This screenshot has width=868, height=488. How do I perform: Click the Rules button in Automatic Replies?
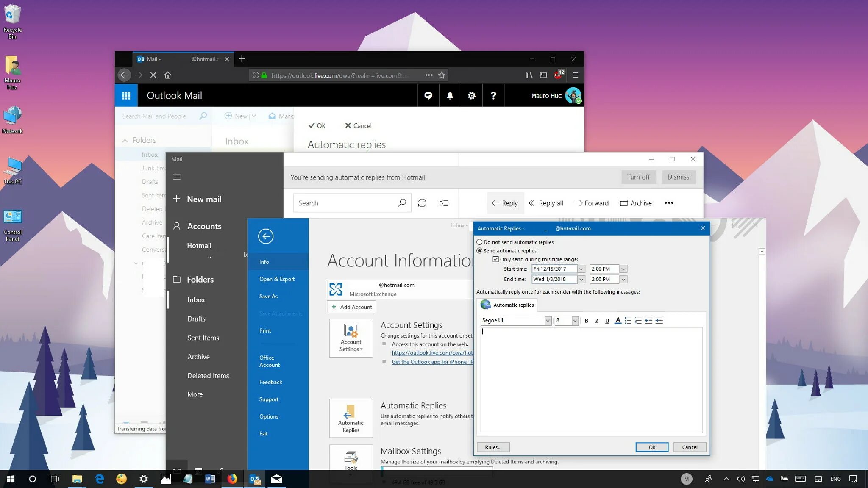(x=492, y=447)
